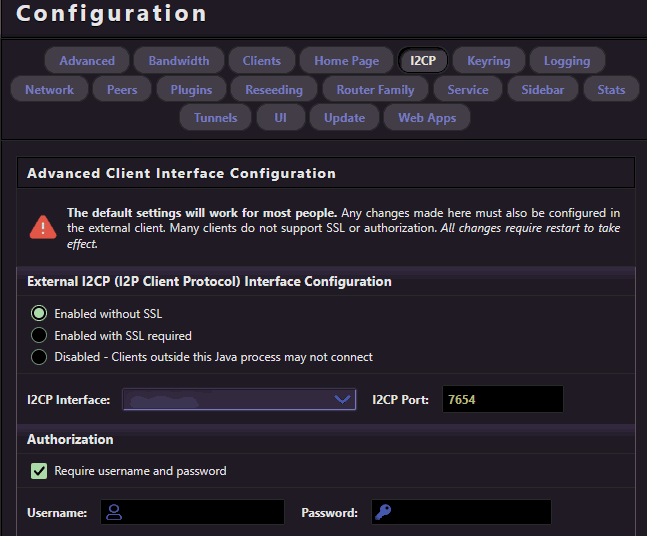Go to the Reseeding tab

click(274, 90)
